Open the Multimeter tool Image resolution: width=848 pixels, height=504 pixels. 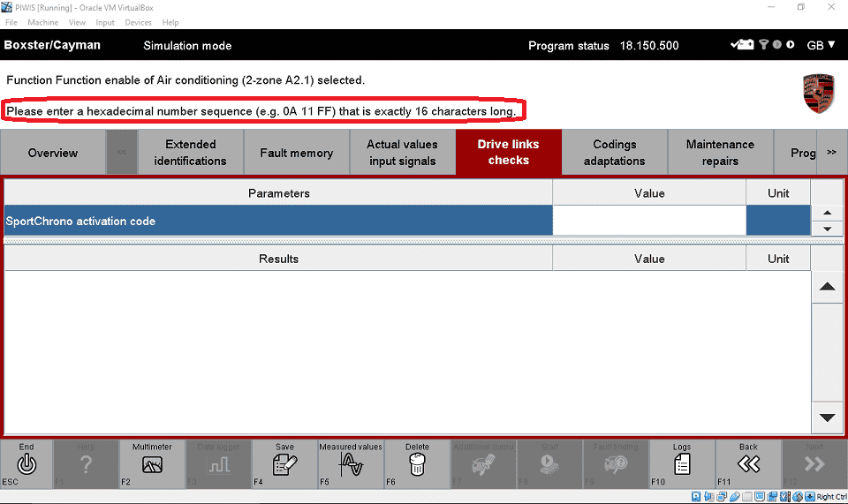(x=152, y=464)
